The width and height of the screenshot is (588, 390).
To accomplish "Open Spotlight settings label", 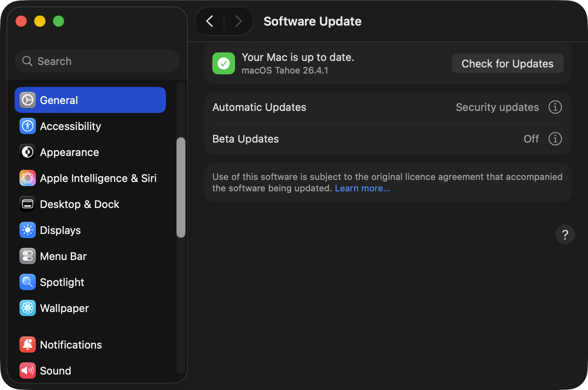I will pos(62,282).
